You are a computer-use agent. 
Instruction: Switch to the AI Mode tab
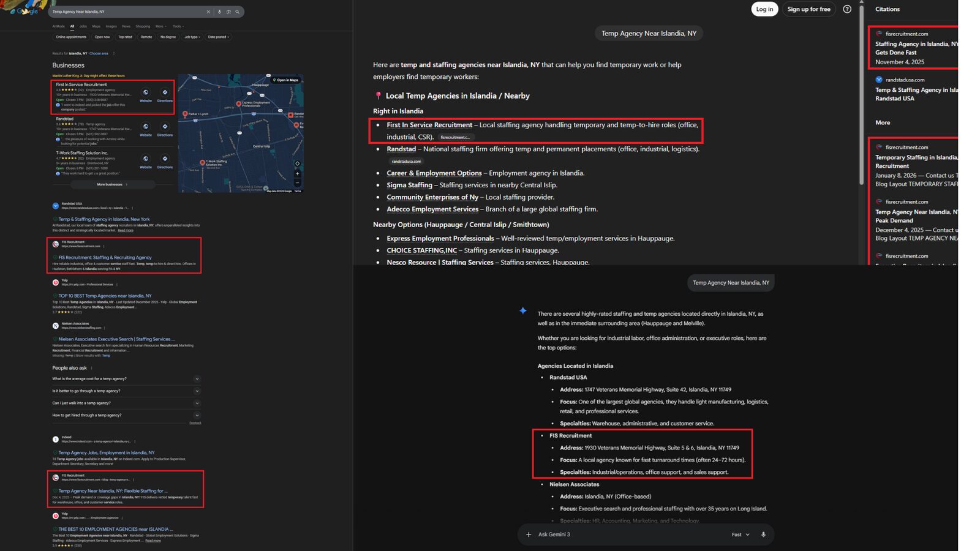point(59,26)
